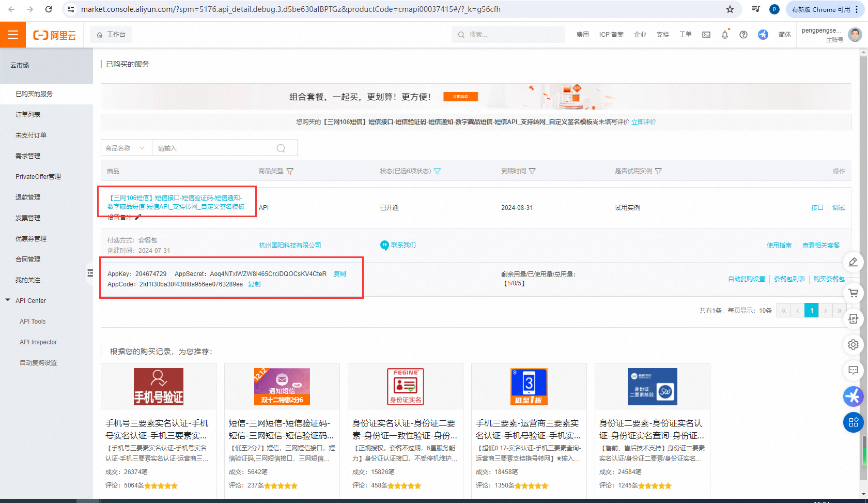Open the floating chat message icon

(x=854, y=370)
